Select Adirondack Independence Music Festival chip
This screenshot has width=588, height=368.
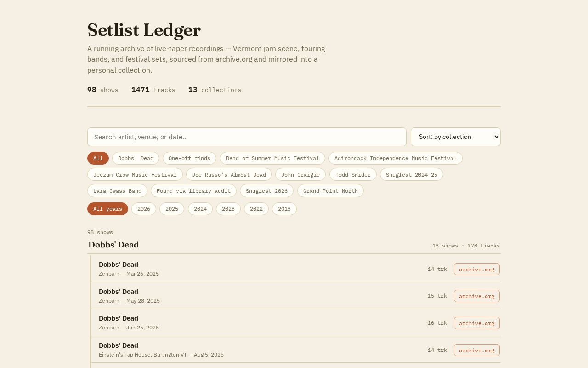(396, 158)
